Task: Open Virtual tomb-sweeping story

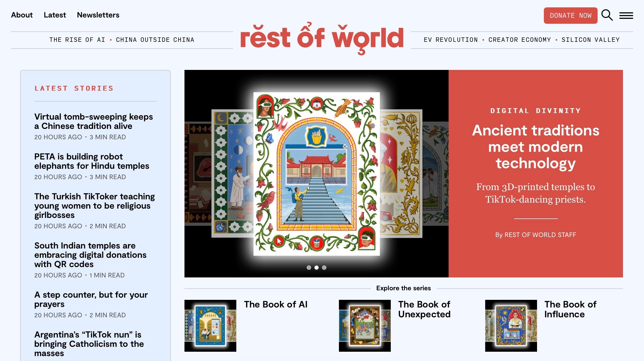Action: pyautogui.click(x=94, y=121)
